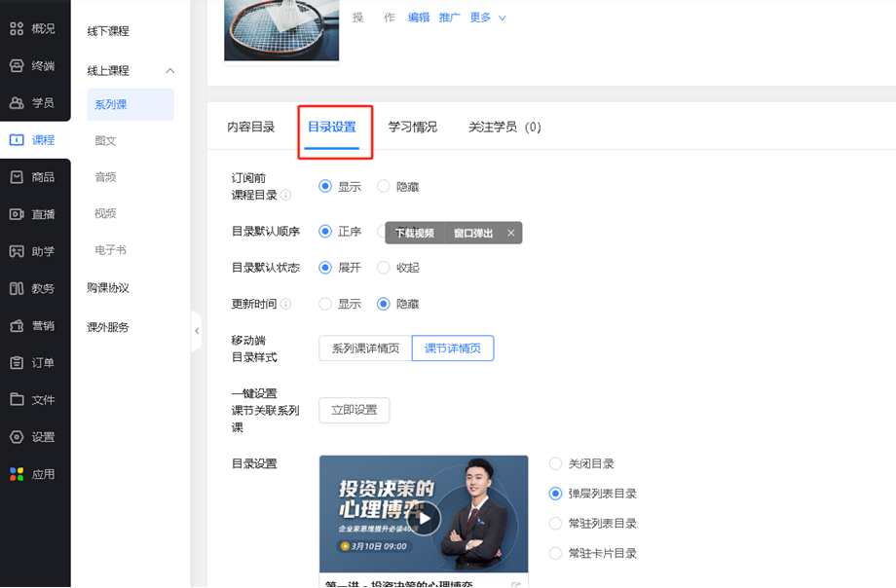The height and width of the screenshot is (588, 896).
Task: Click the badminton racket course thumbnail
Action: tap(281, 30)
